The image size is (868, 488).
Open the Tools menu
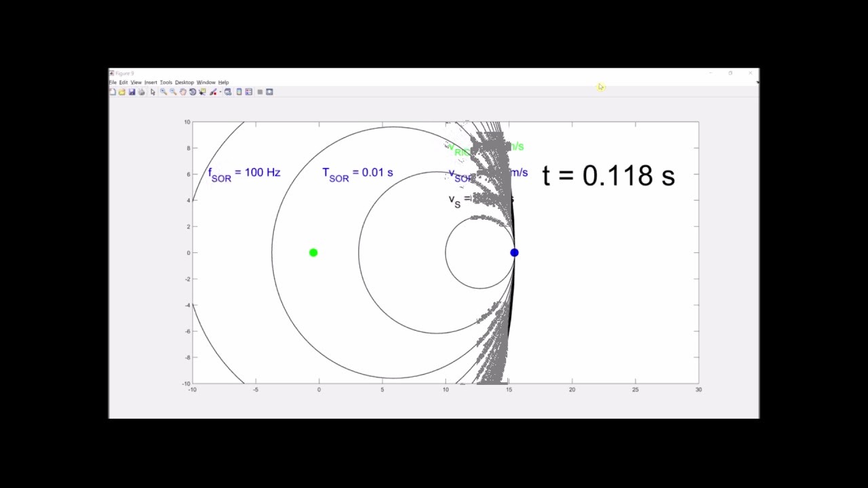click(x=166, y=82)
